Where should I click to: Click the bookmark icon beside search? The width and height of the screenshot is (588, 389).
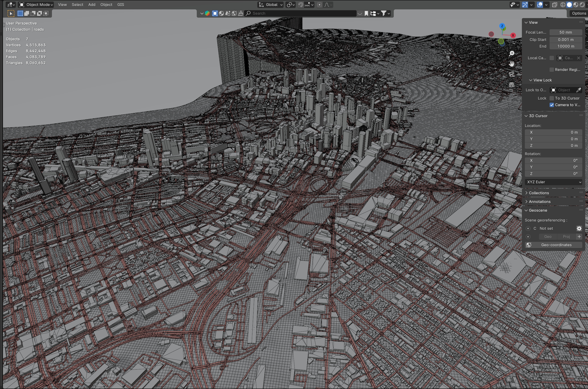[366, 14]
